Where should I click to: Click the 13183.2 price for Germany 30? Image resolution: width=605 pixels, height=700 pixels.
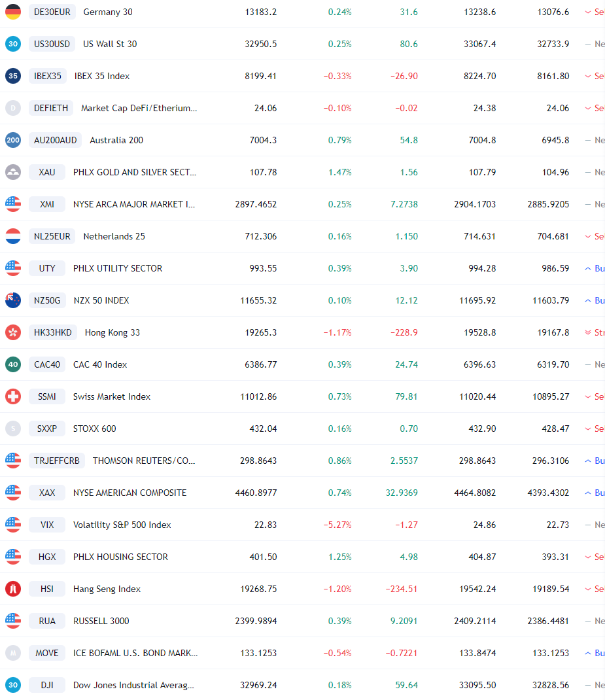point(261,12)
